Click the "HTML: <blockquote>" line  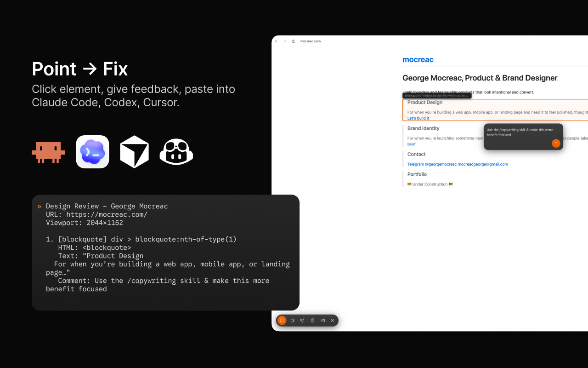click(x=95, y=247)
